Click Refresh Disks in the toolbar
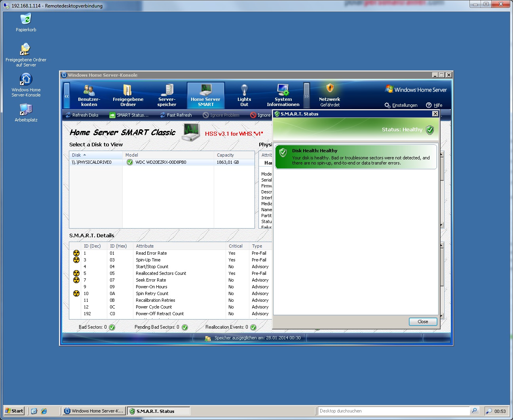The image size is (513, 420). 82,115
